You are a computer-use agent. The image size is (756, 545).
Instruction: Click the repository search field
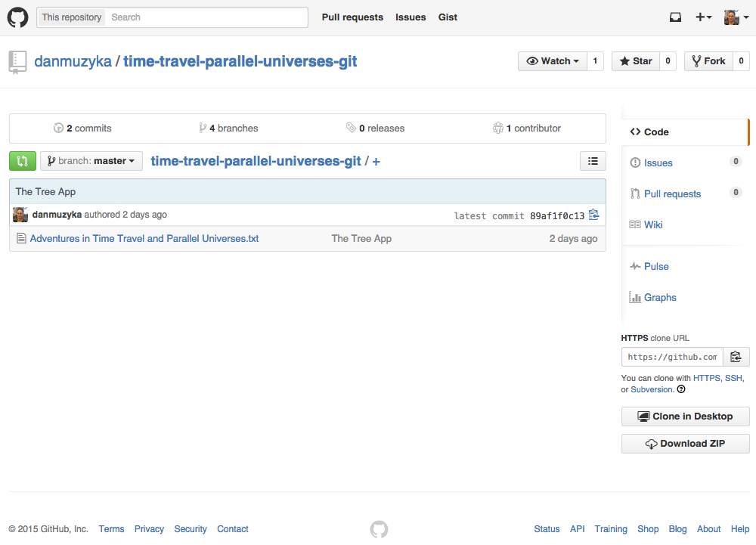[207, 17]
